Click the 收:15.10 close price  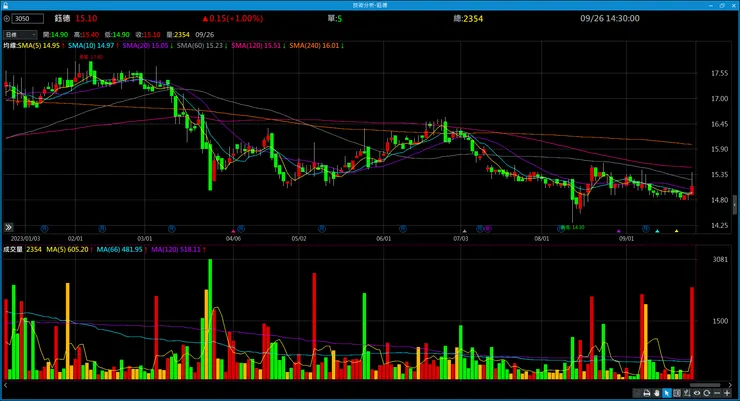pyautogui.click(x=148, y=34)
